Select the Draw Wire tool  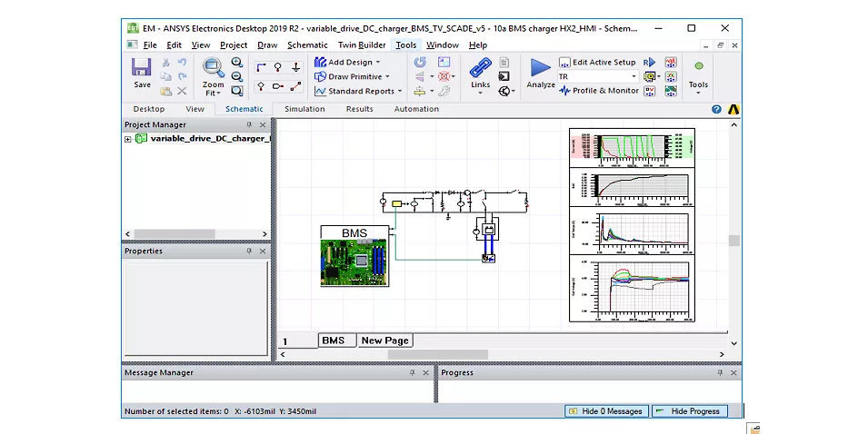point(261,67)
